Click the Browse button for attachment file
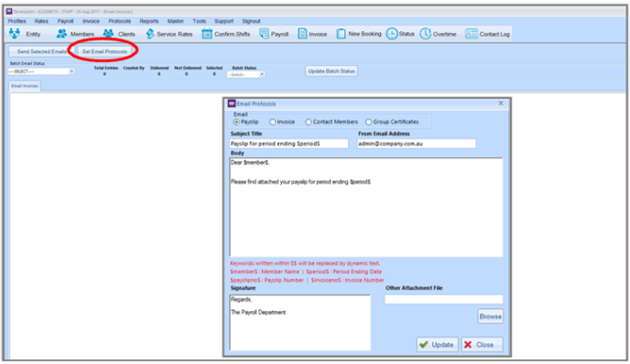This screenshot has width=630, height=364. [490, 316]
